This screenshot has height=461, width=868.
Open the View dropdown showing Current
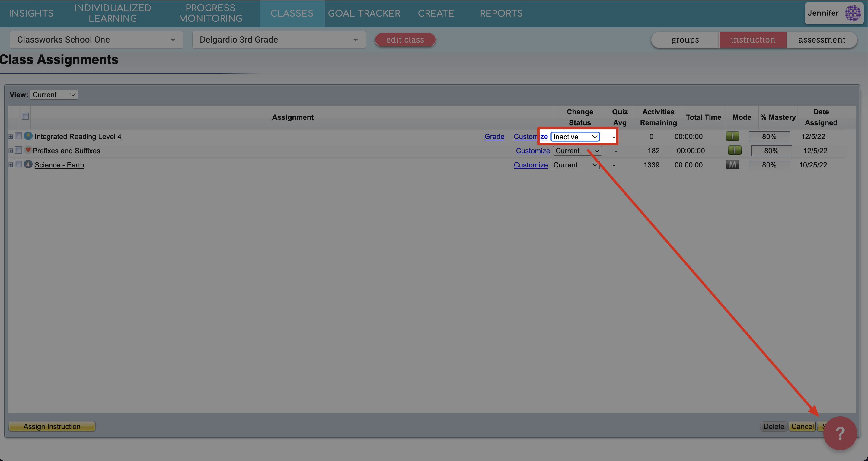click(x=54, y=94)
